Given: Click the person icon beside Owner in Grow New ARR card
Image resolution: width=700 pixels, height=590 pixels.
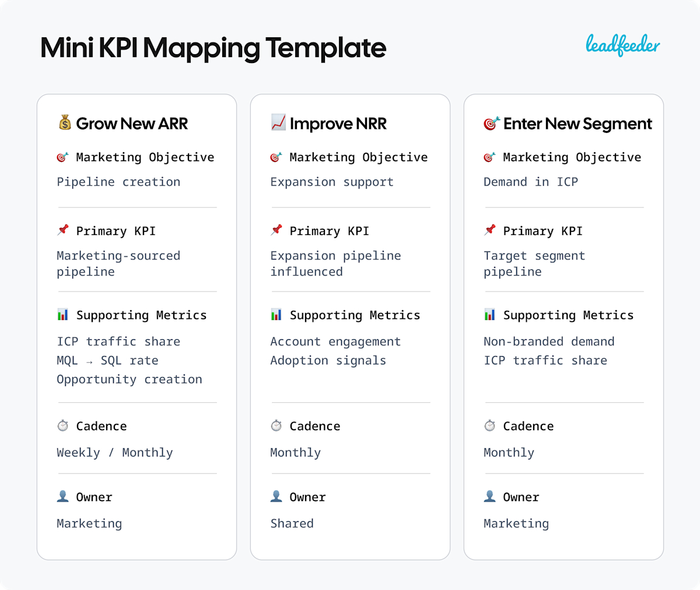Looking at the screenshot, I should (63, 496).
